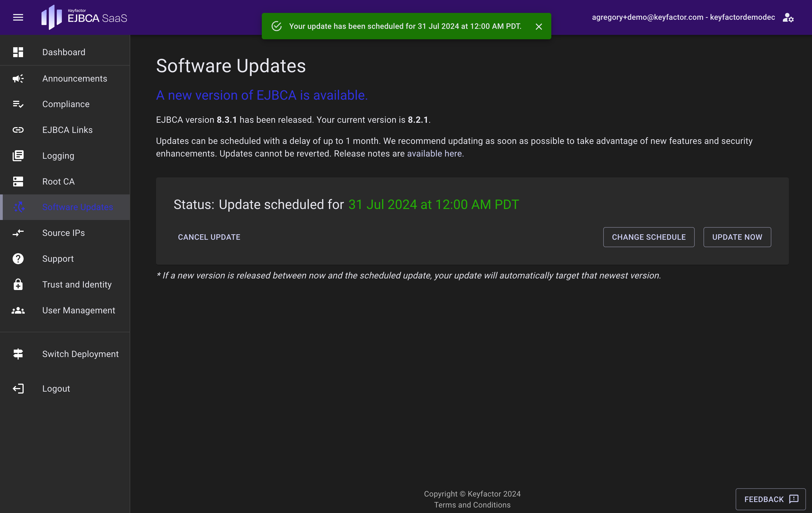Open User Management menu item
The height and width of the screenshot is (513, 812).
pos(78,310)
